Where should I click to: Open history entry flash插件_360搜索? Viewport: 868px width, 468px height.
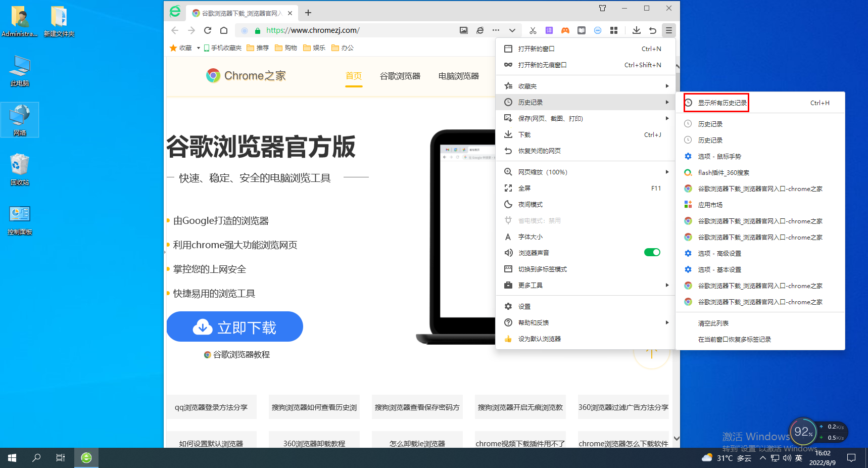coord(760,173)
